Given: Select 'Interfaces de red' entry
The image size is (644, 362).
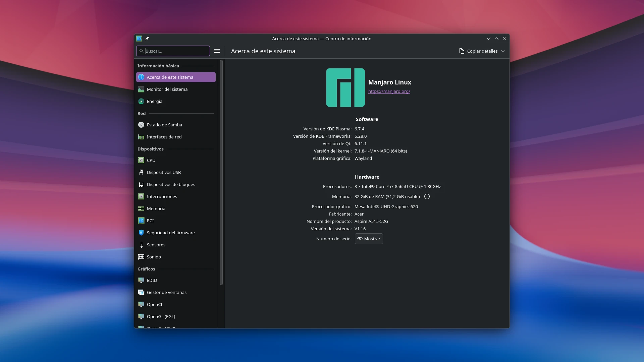Looking at the screenshot, I should [x=176, y=137].
